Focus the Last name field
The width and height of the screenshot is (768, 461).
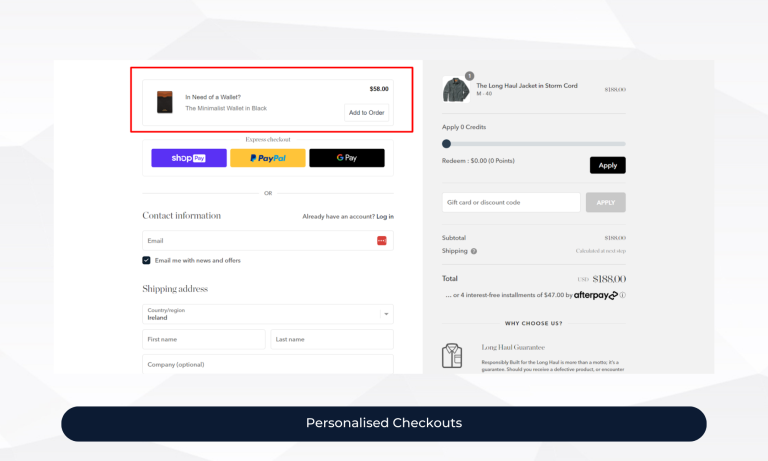pos(331,340)
